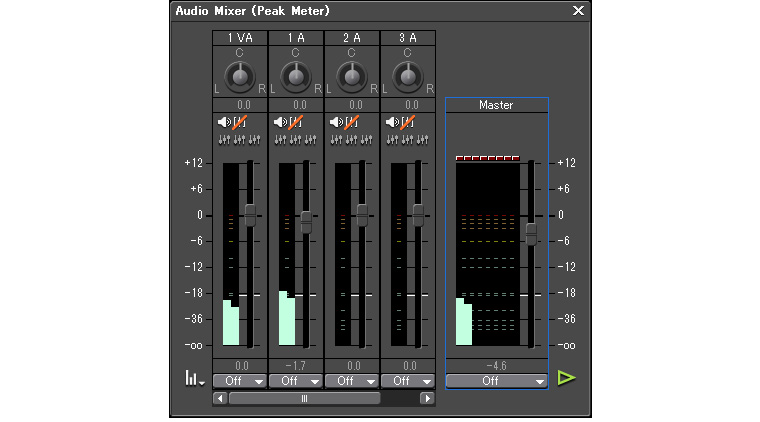760x422 pixels.
Task: Click the middle gang fader icon on 1 A
Action: click(x=295, y=140)
